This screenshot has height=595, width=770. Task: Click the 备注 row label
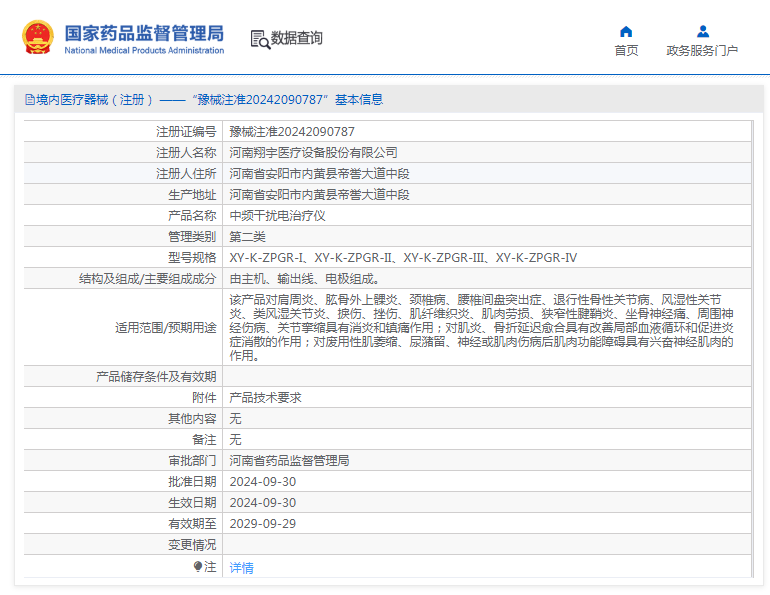coord(204,440)
